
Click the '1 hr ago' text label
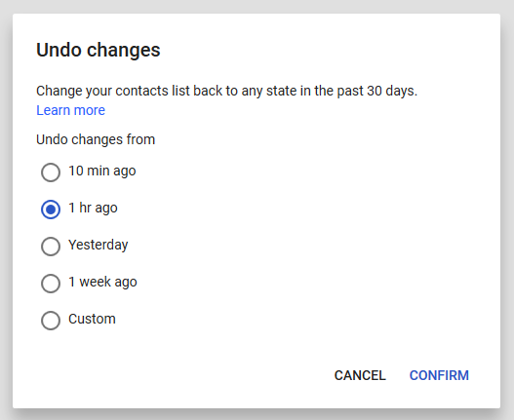(93, 208)
